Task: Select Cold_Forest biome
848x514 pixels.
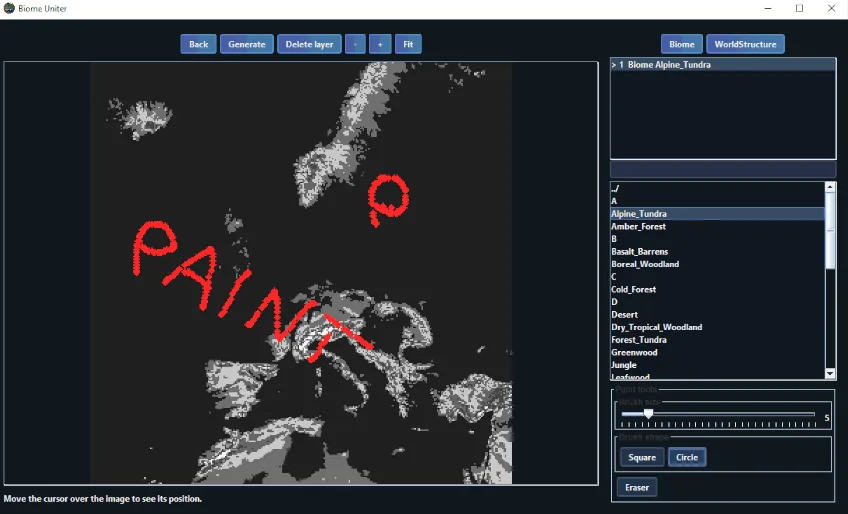Action: pos(717,289)
